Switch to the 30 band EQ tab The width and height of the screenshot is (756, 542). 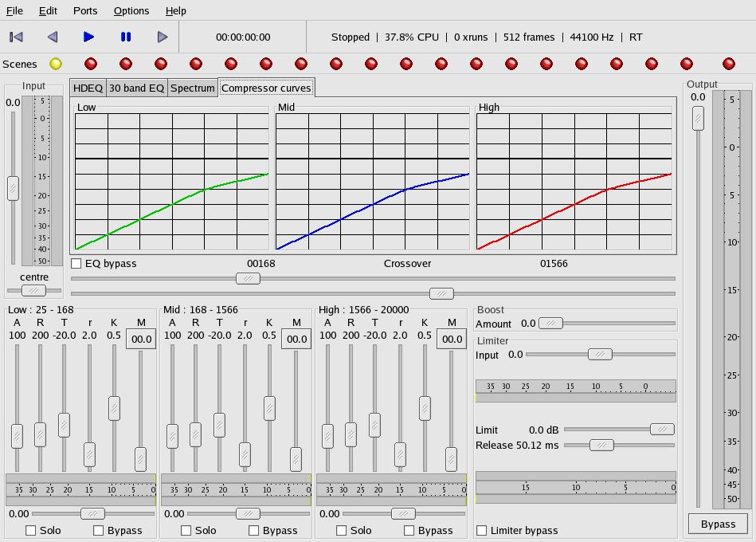(x=136, y=88)
